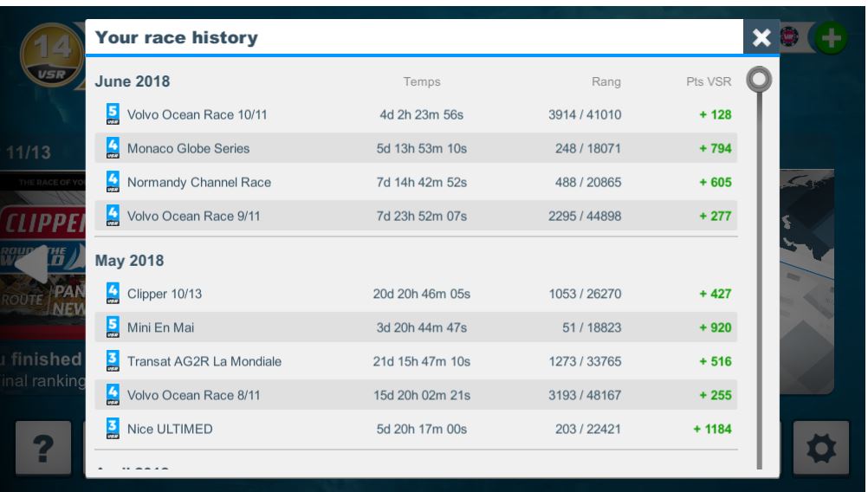868x492 pixels.
Task: Click rank 1273 / 33765
Action: 585,361
